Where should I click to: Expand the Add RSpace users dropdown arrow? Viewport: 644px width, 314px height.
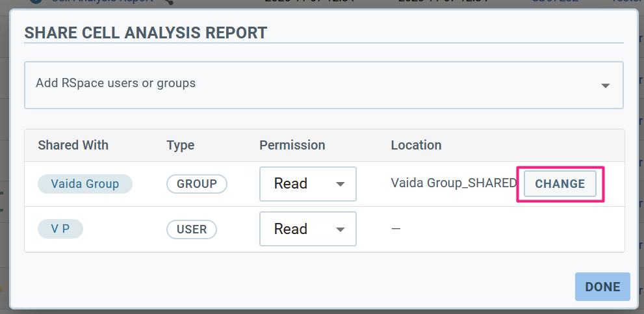pyautogui.click(x=605, y=85)
